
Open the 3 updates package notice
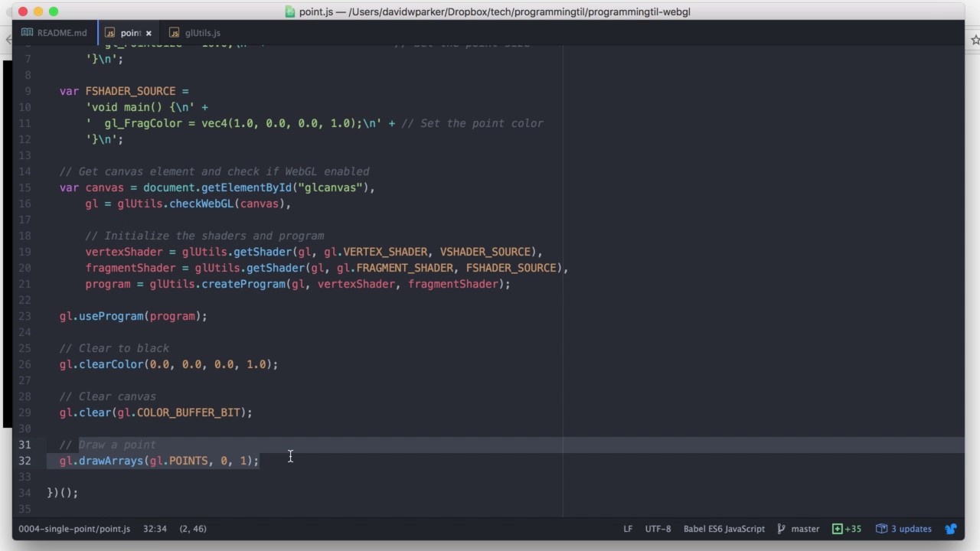pyautogui.click(x=903, y=529)
